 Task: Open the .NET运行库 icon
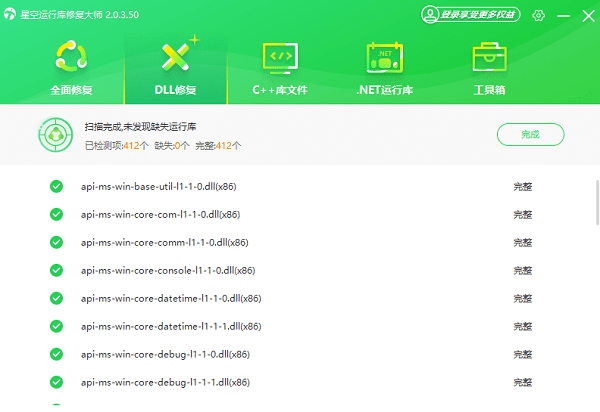[385, 58]
